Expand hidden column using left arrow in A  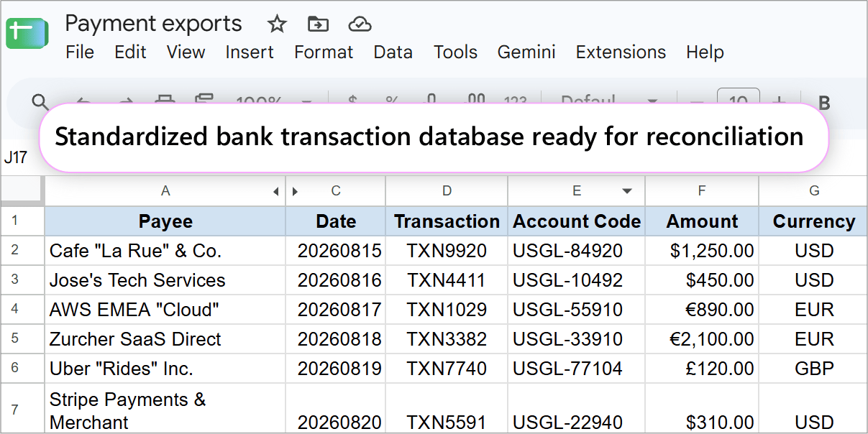click(277, 192)
